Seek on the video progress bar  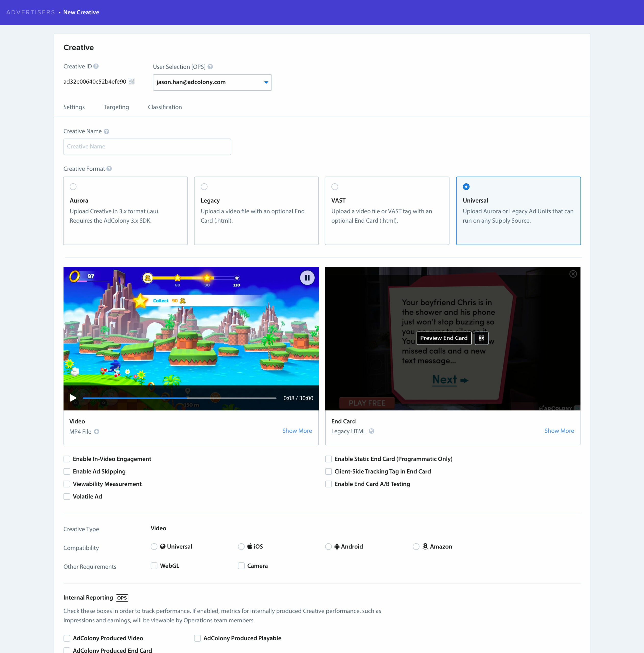click(x=180, y=398)
